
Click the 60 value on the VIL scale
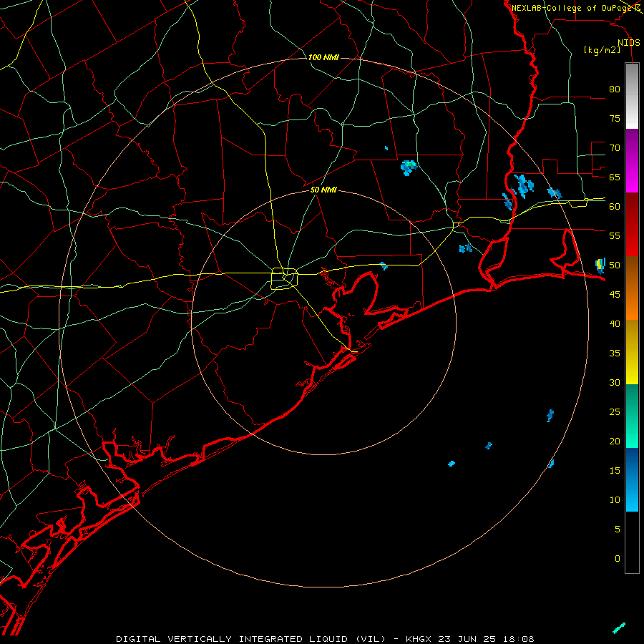615,207
